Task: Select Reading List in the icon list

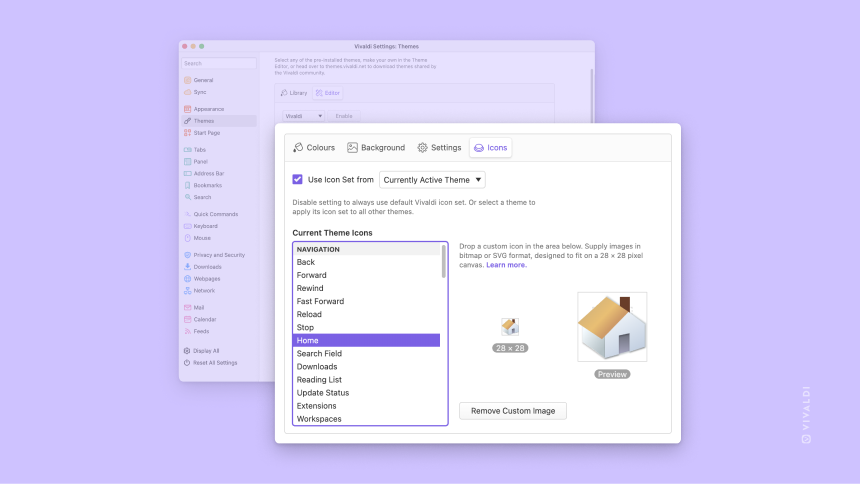Action: coord(366,380)
